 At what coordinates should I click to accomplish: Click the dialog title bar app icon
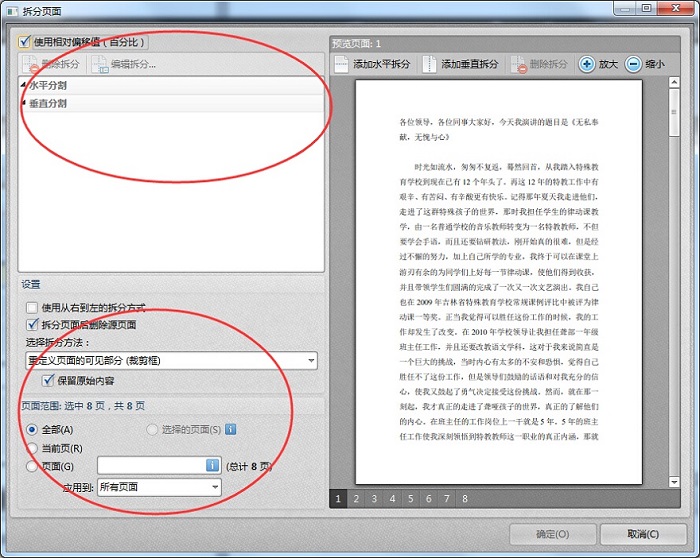pyautogui.click(x=12, y=11)
